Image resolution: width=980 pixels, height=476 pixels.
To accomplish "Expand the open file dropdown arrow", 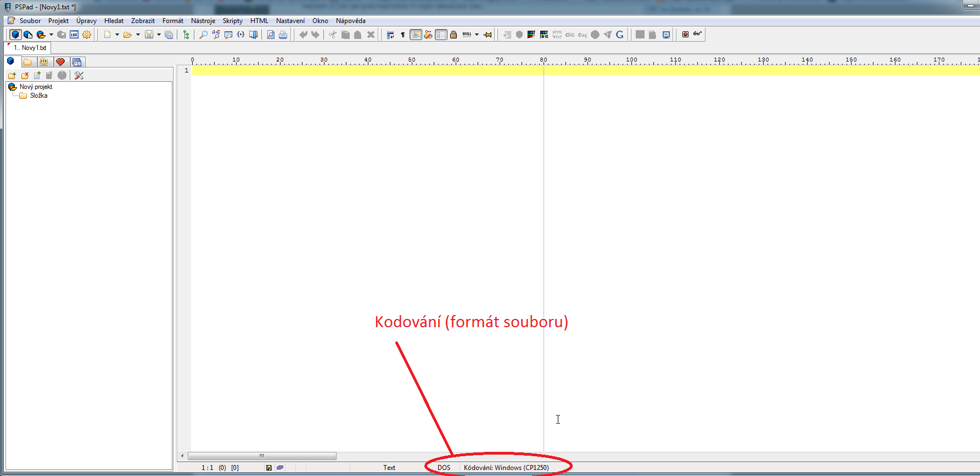I will coord(138,35).
